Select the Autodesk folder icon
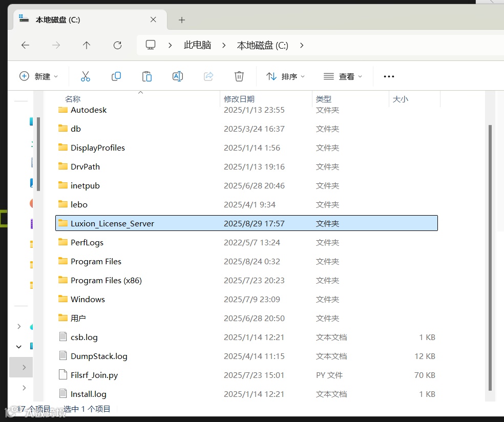 [62, 110]
